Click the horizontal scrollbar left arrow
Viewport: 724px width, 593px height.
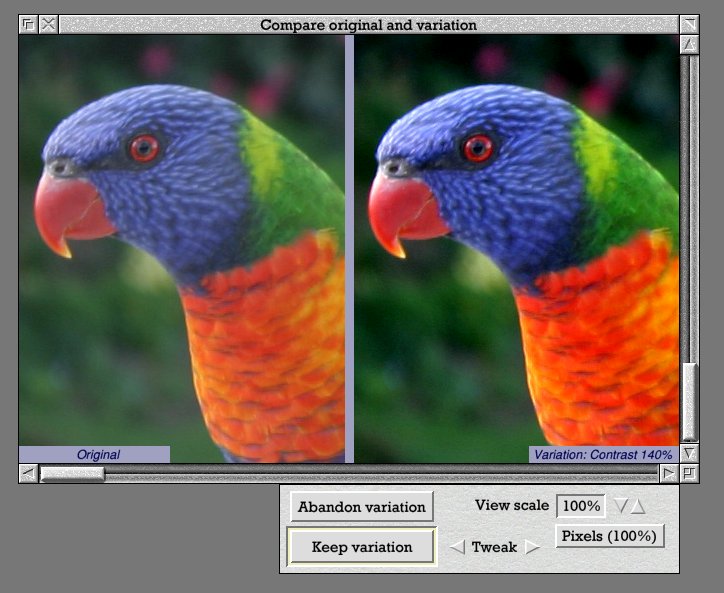click(29, 473)
